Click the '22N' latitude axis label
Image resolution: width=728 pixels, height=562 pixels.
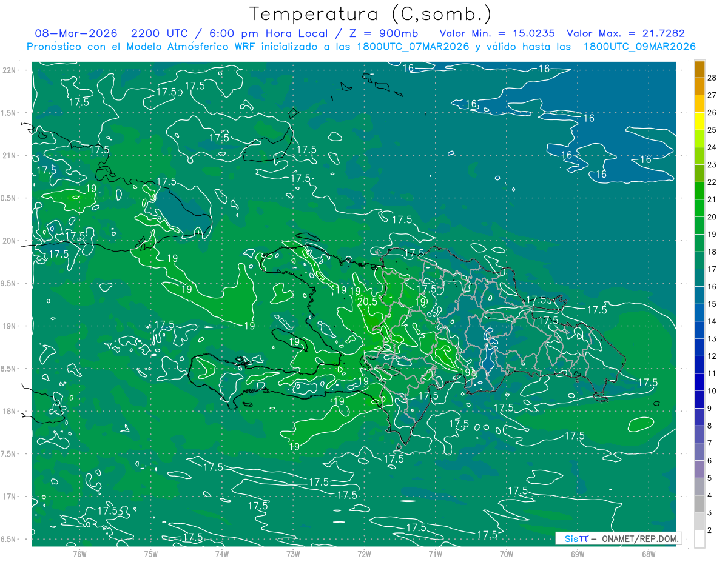pos(8,70)
